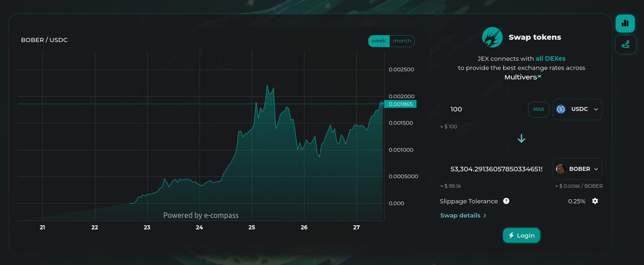This screenshot has width=644, height=265.
Task: Click the 0.001000 price axis label
Action: (401, 150)
